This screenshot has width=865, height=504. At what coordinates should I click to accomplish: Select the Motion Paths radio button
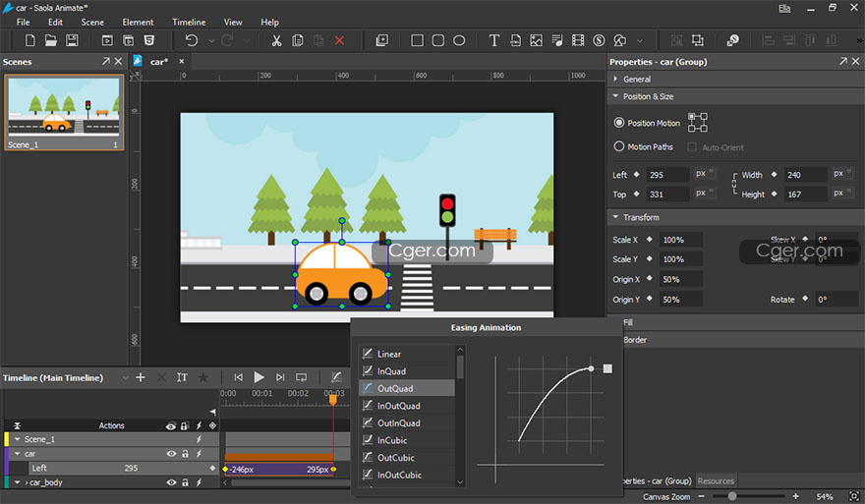619,146
